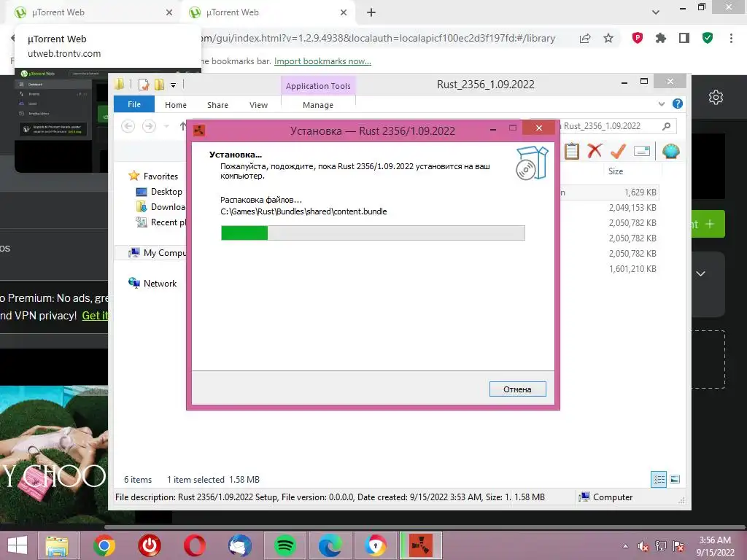
Task: Open Explorer help question mark
Action: (x=678, y=104)
